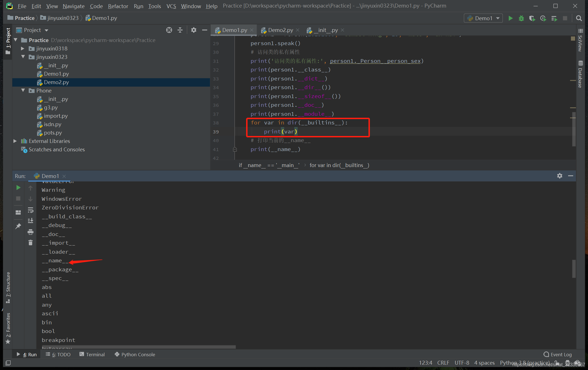This screenshot has width=588, height=370.
Task: Open the SciView side panel
Action: pos(580,40)
